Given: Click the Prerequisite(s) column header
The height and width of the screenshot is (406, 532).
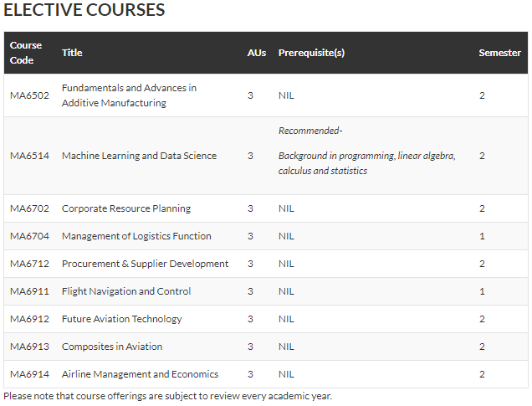Looking at the screenshot, I should pyautogui.click(x=311, y=53).
